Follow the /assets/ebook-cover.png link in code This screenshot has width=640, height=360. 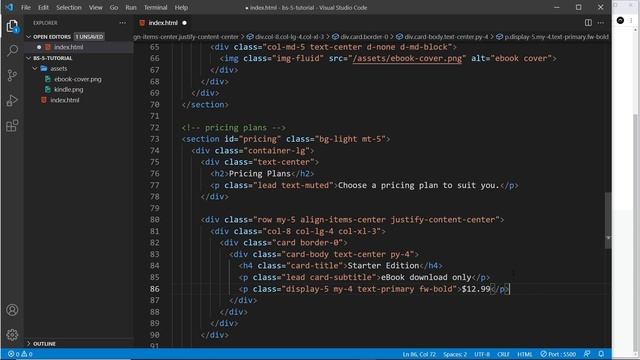click(x=407, y=58)
